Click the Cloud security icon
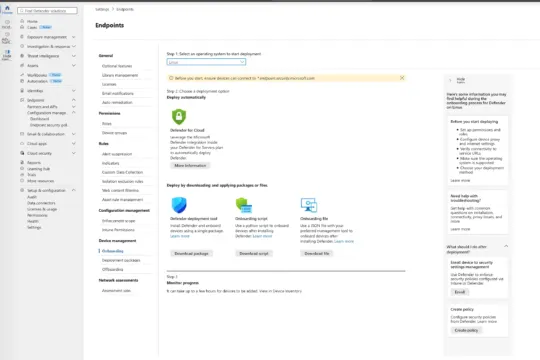 pyautogui.click(x=22, y=153)
